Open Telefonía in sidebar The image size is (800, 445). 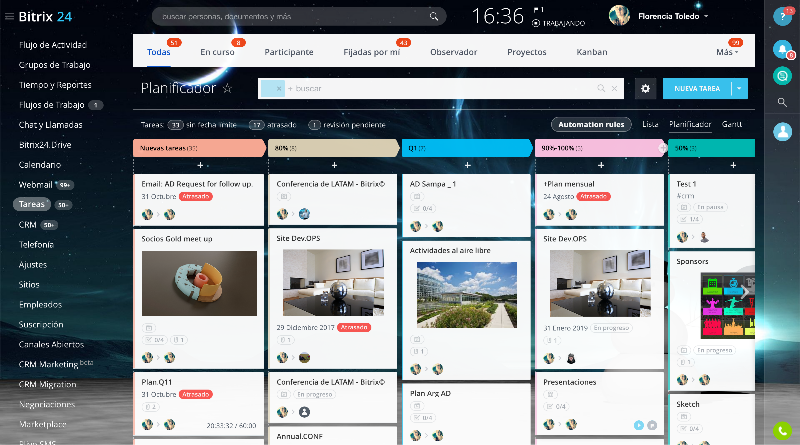(36, 244)
